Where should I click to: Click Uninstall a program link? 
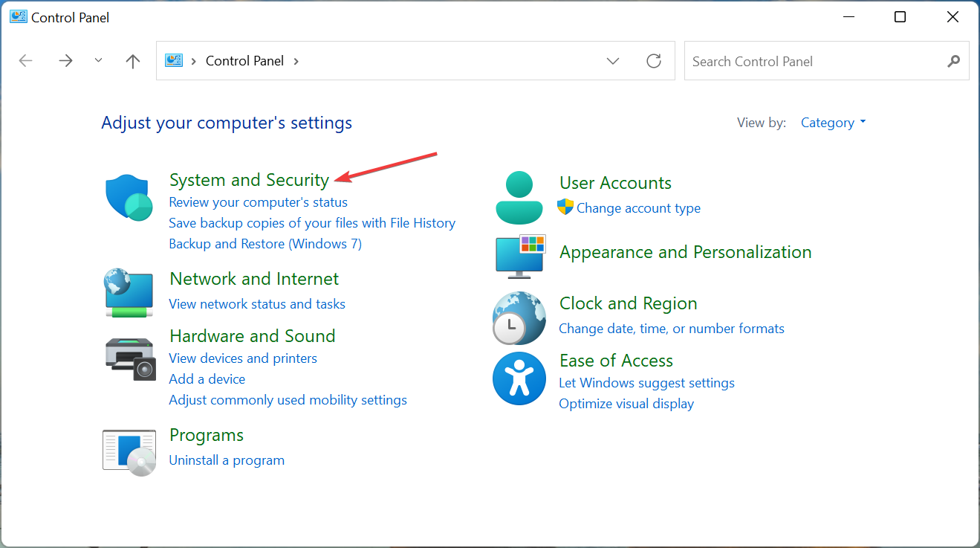pos(227,460)
